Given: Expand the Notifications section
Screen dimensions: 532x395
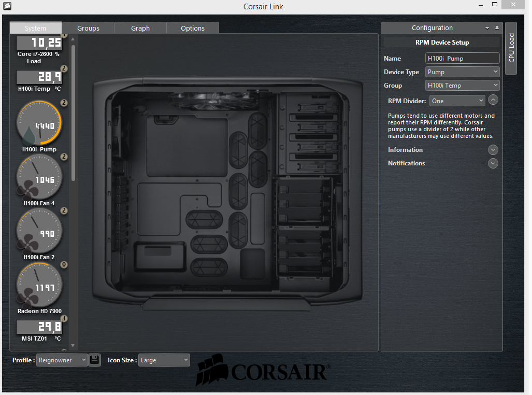Looking at the screenshot, I should point(493,163).
